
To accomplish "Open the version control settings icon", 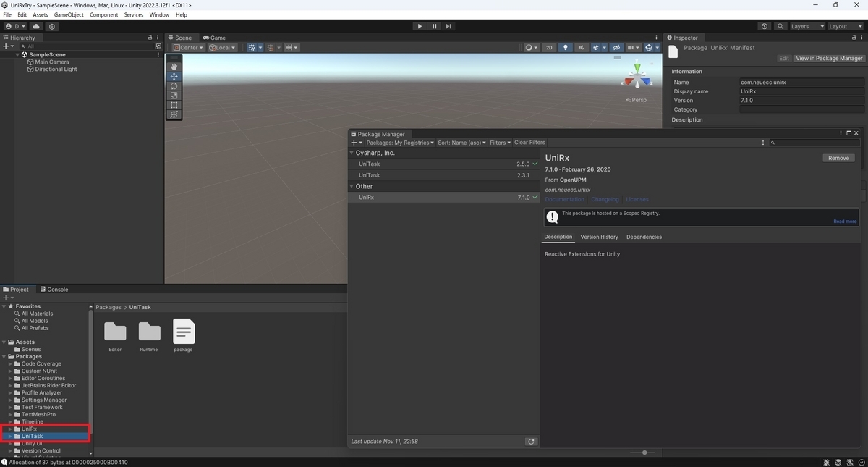I will [51, 26].
